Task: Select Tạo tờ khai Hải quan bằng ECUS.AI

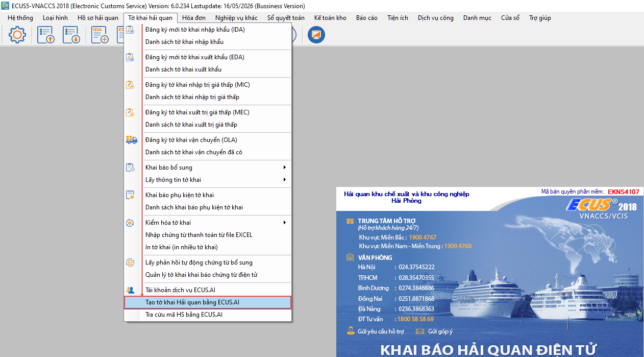Action: click(x=208, y=302)
